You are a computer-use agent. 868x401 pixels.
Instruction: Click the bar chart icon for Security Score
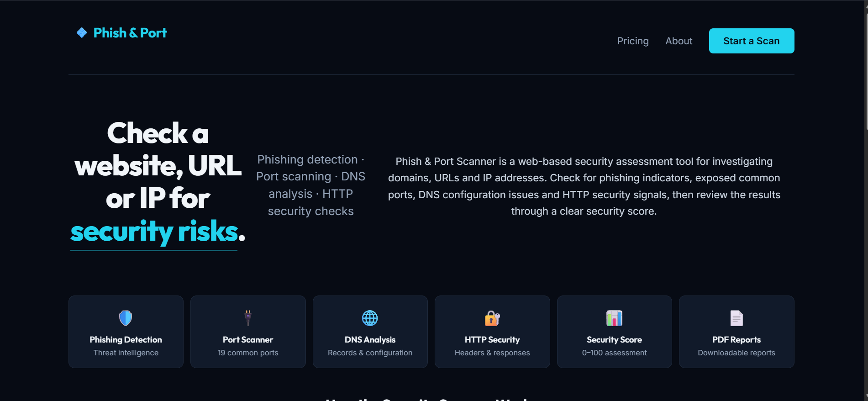pos(614,318)
